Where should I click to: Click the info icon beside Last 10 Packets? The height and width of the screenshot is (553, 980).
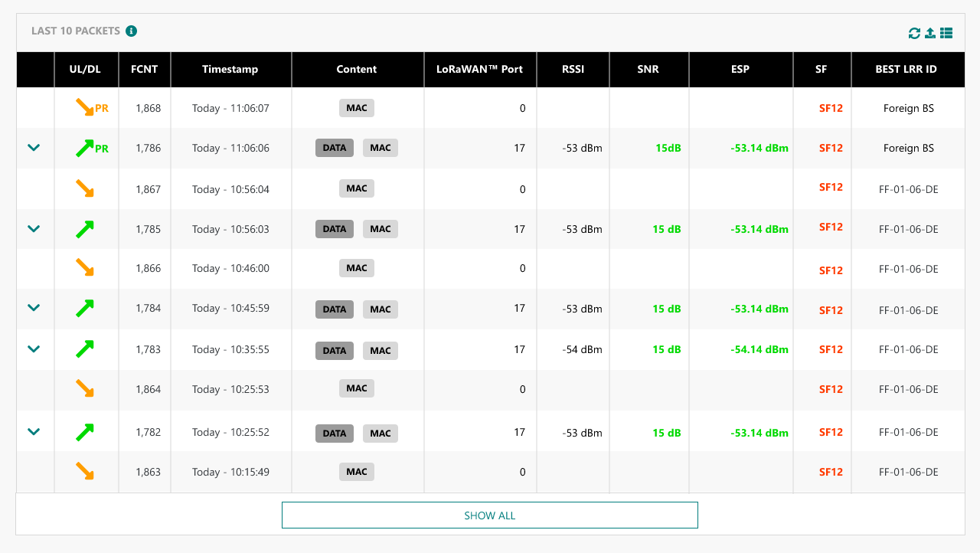tap(131, 31)
